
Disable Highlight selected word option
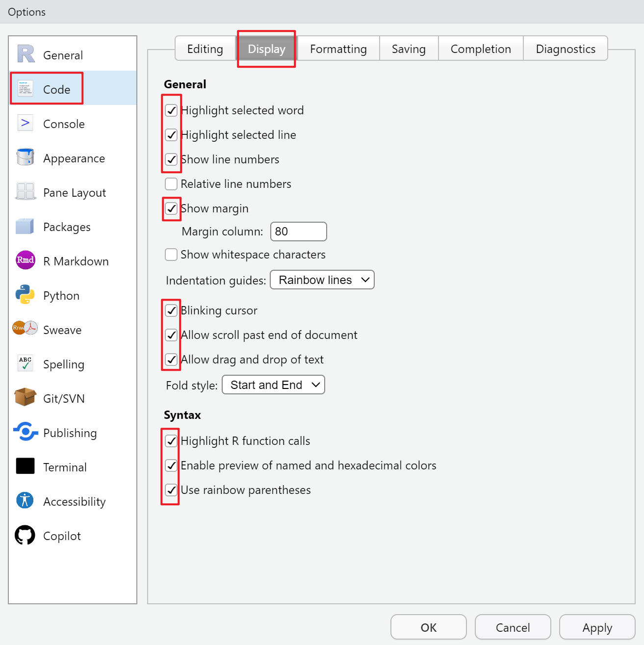pyautogui.click(x=171, y=110)
